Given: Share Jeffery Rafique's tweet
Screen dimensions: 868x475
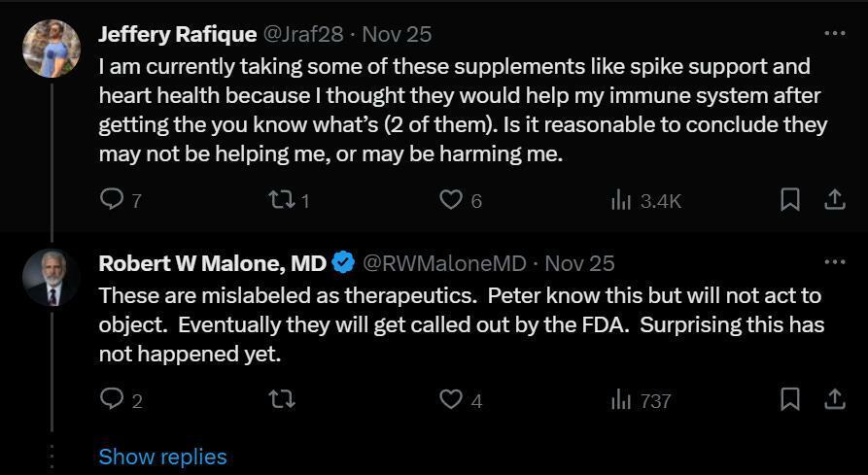Looking at the screenshot, I should [x=834, y=200].
